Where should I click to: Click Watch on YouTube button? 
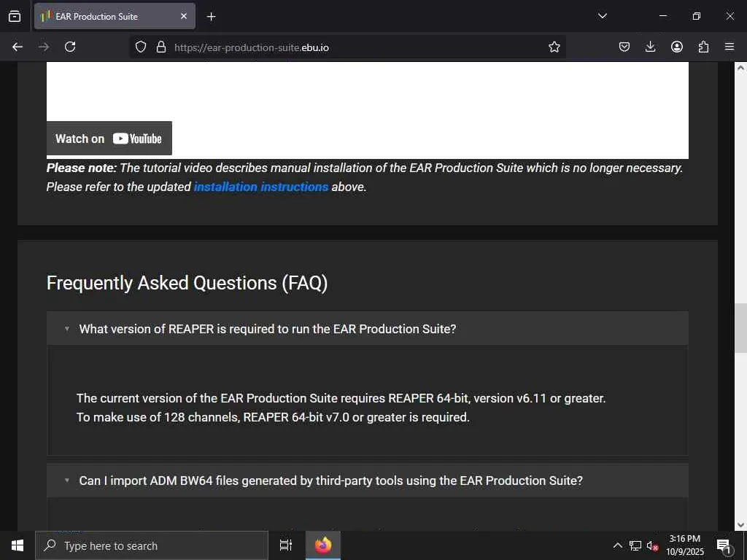pos(109,139)
